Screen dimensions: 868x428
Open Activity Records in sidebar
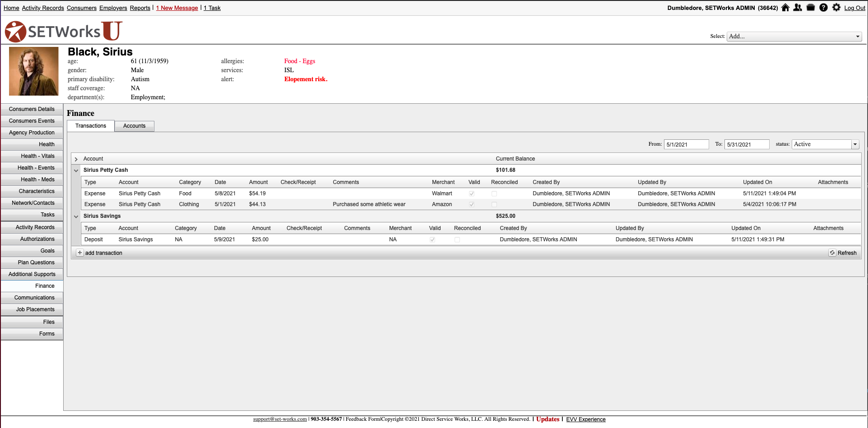point(32,227)
